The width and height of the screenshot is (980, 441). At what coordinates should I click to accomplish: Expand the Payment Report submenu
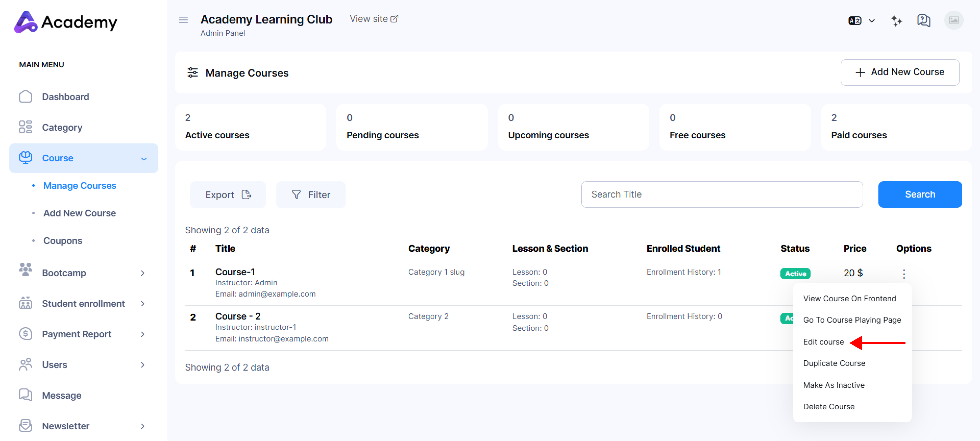[142, 334]
